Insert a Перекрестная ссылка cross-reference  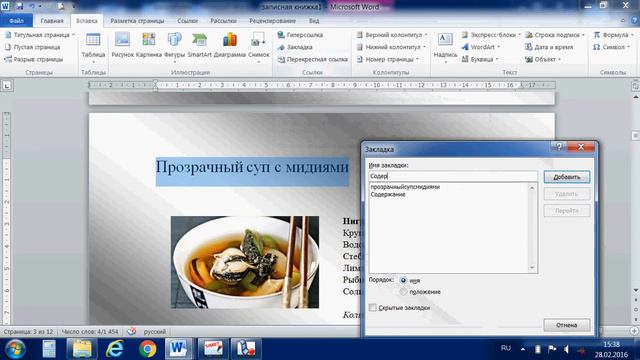tap(313, 60)
